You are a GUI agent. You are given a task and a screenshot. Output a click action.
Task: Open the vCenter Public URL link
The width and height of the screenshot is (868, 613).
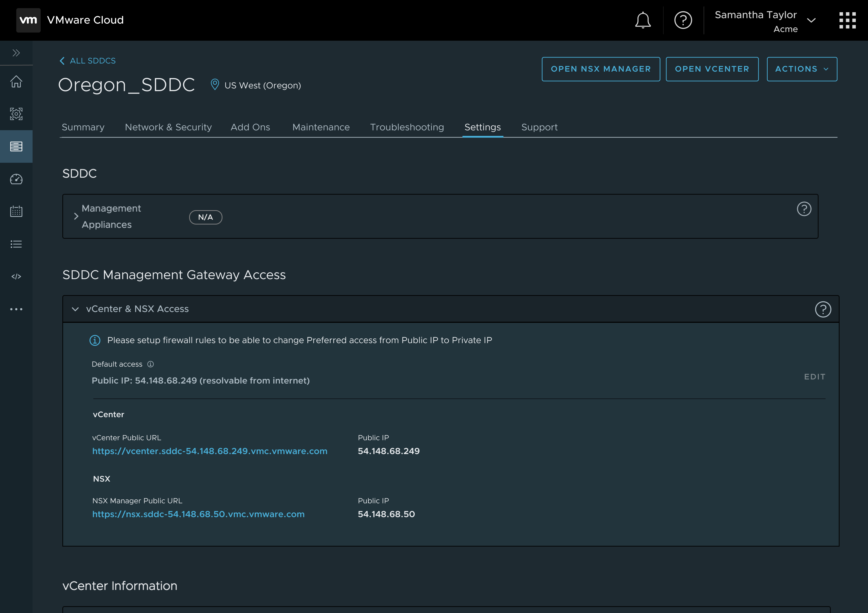pyautogui.click(x=210, y=451)
